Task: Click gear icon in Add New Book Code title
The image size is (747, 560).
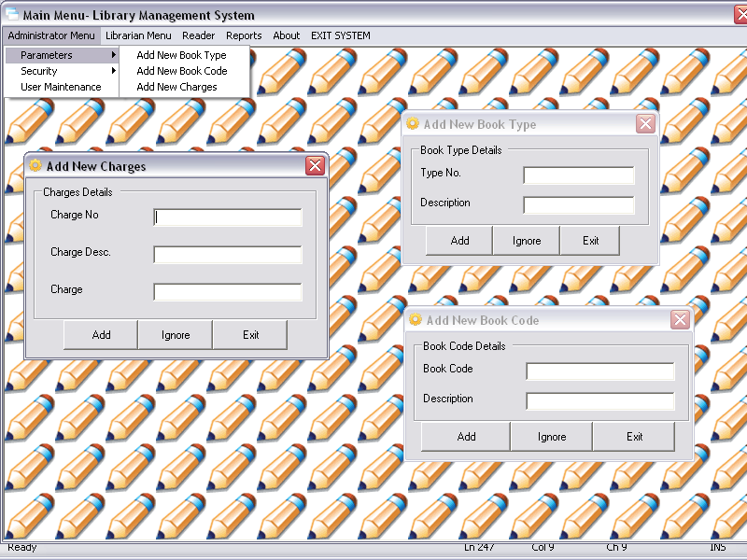Action: [416, 319]
